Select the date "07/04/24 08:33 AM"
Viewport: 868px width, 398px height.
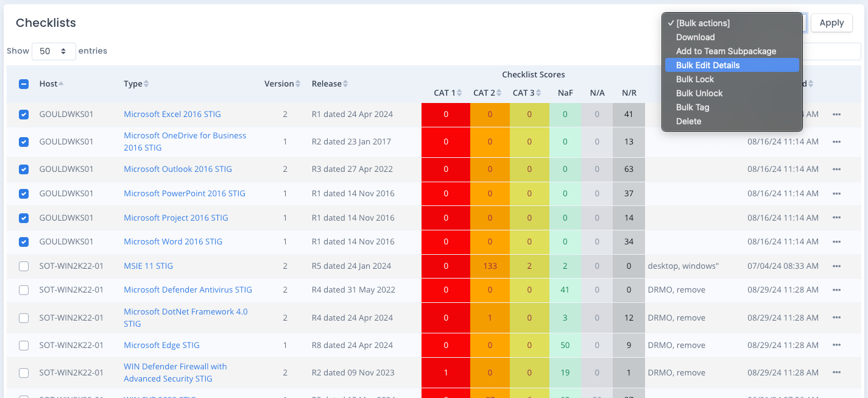pos(783,266)
